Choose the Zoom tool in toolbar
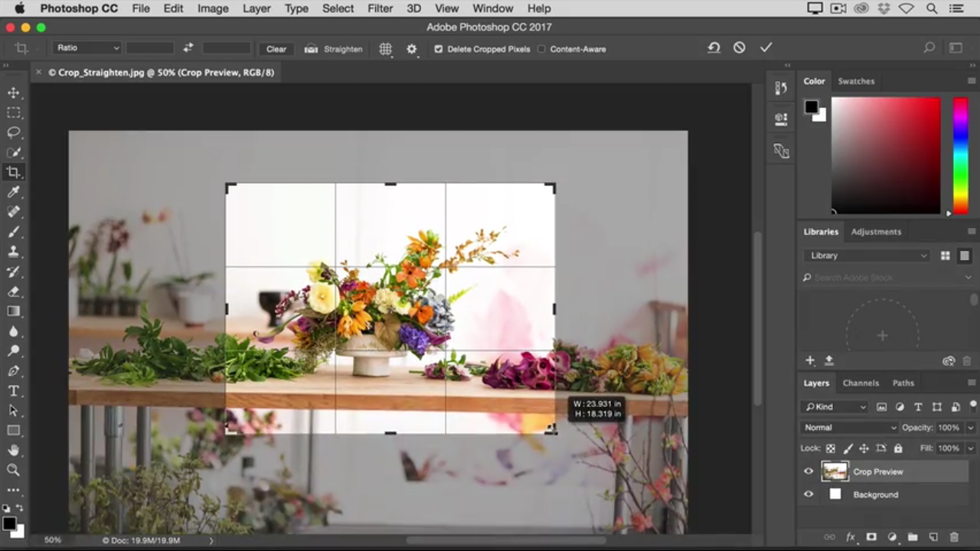 point(14,470)
